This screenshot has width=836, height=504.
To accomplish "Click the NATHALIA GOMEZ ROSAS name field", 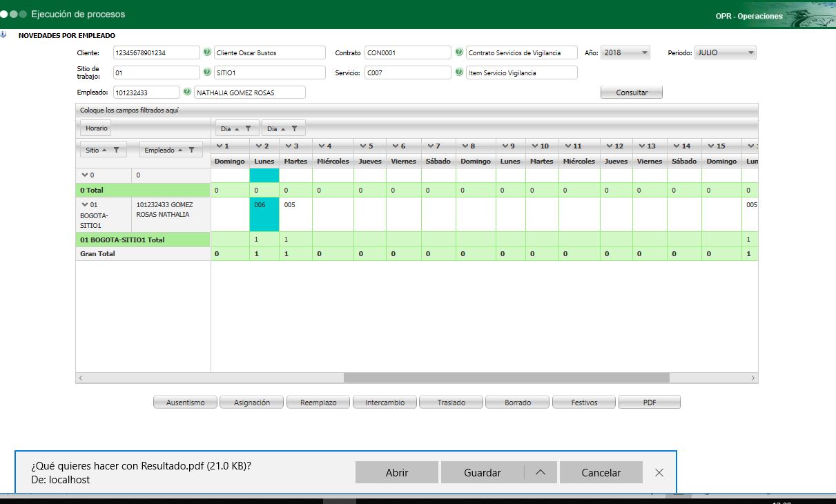I will [250, 93].
